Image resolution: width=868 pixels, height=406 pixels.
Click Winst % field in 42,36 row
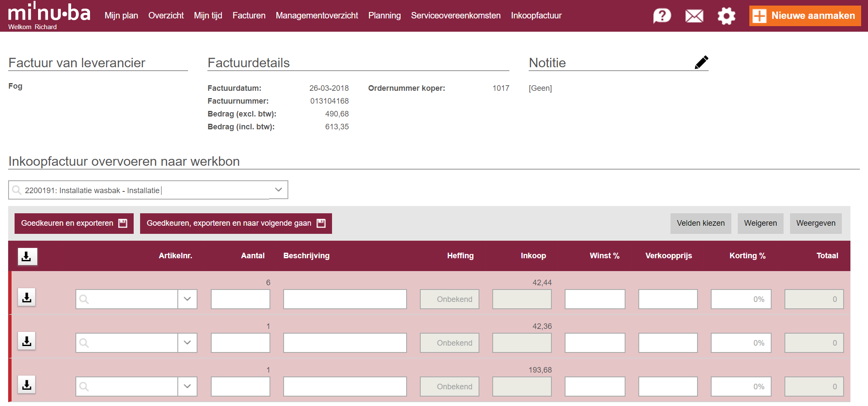(595, 343)
